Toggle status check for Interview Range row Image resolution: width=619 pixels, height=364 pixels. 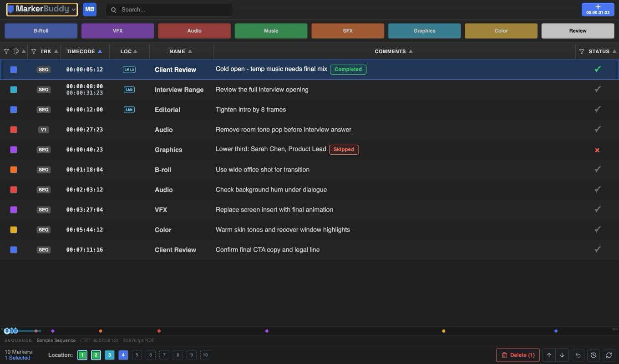[x=598, y=89]
